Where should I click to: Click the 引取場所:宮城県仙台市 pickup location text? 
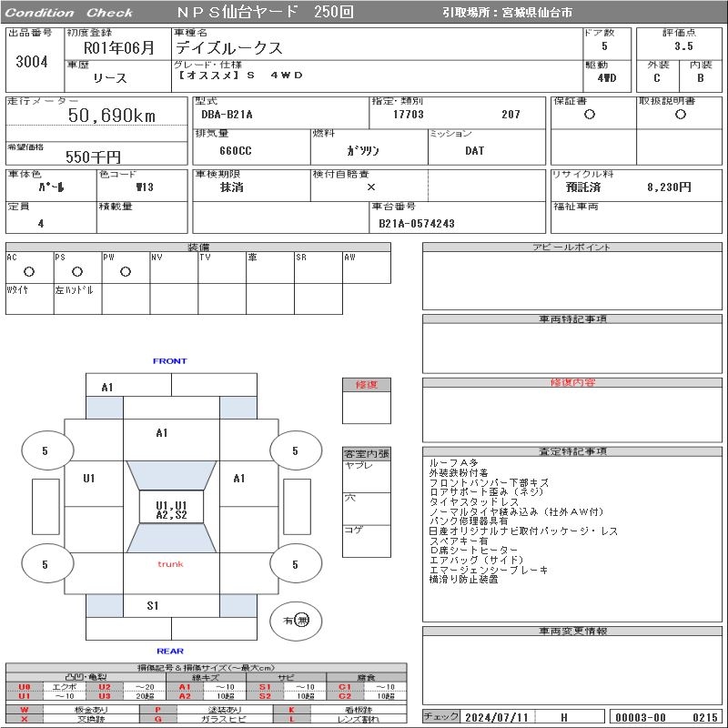[x=507, y=13]
